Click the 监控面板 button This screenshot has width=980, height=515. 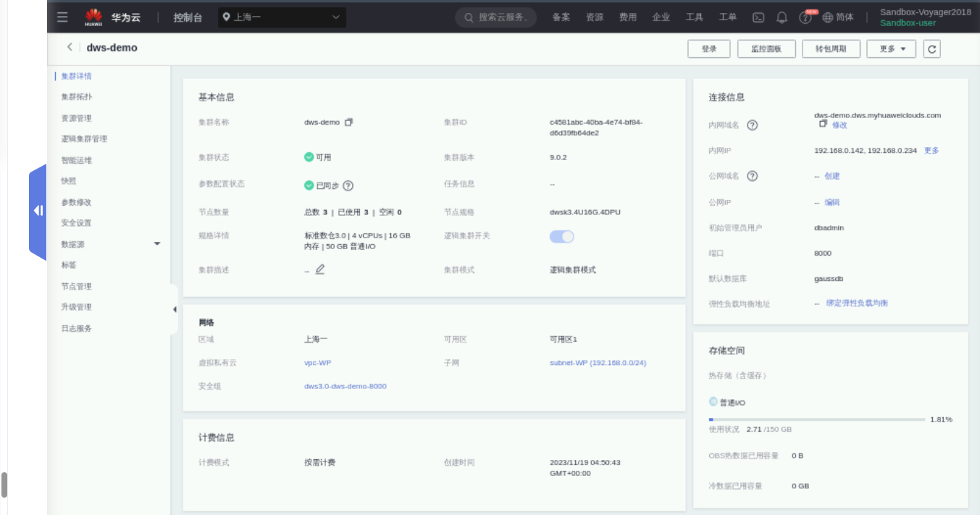point(766,49)
